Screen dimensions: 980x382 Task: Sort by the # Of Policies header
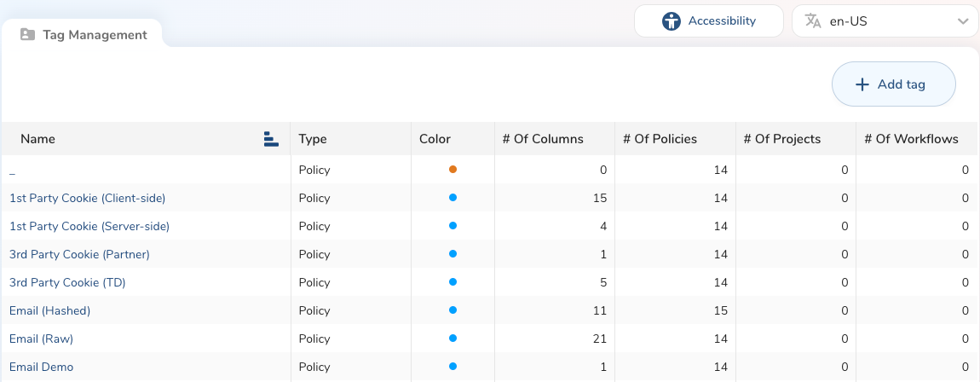pyautogui.click(x=660, y=139)
